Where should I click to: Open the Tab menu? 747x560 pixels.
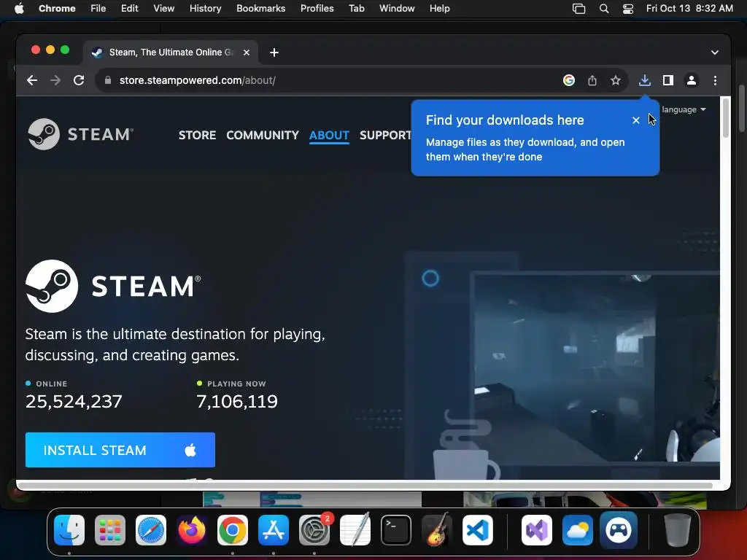click(x=356, y=9)
